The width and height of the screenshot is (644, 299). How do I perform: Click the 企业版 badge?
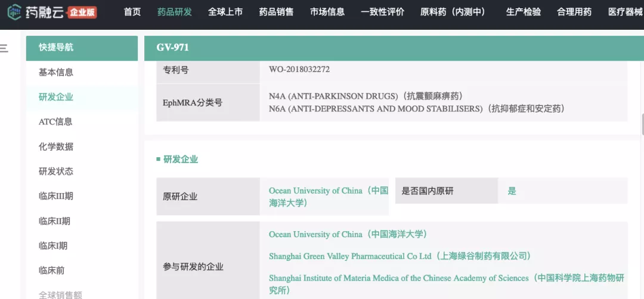pyautogui.click(x=82, y=13)
